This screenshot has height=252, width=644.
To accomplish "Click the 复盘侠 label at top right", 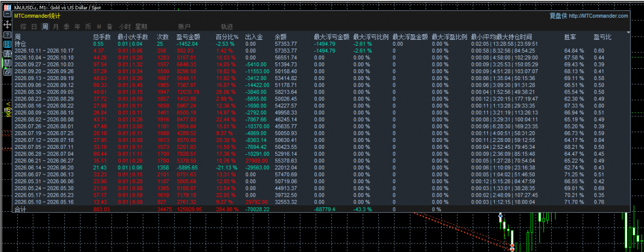I will coord(558,16).
